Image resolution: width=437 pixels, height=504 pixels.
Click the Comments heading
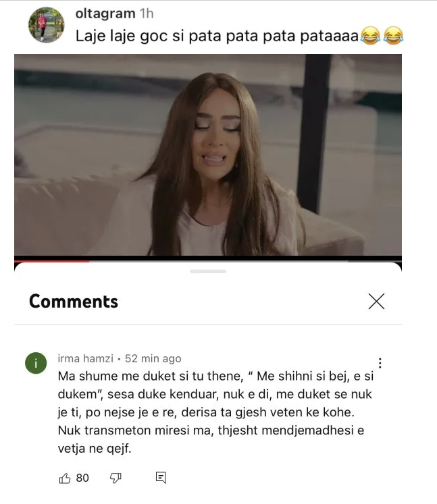coord(74,302)
